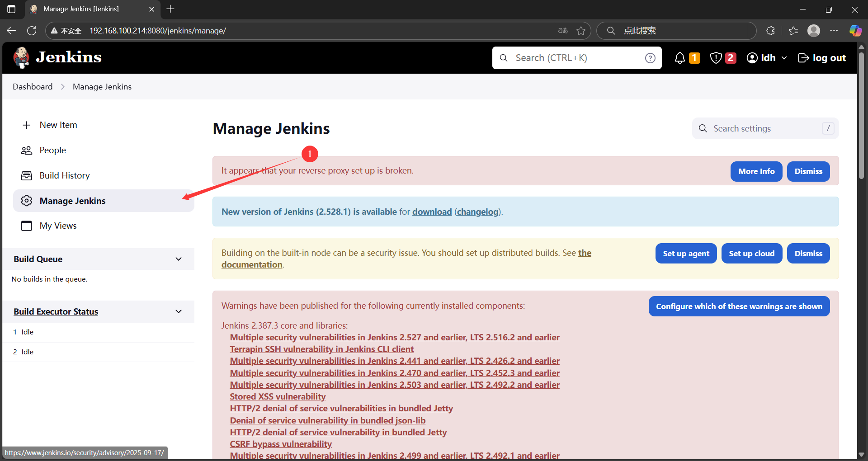This screenshot has height=461, width=868.
Task: Open the Jenkins 2.441 vulnerabilities link
Action: coord(395,361)
